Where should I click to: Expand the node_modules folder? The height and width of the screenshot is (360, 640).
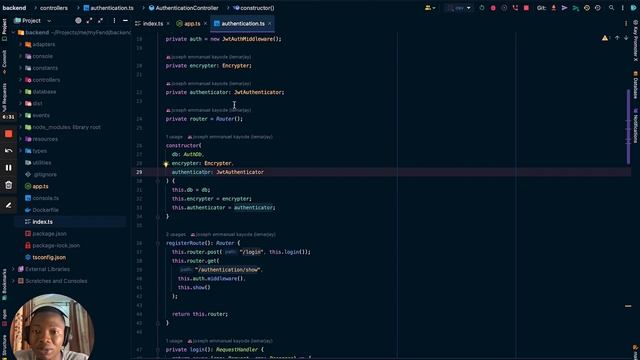coord(20,127)
